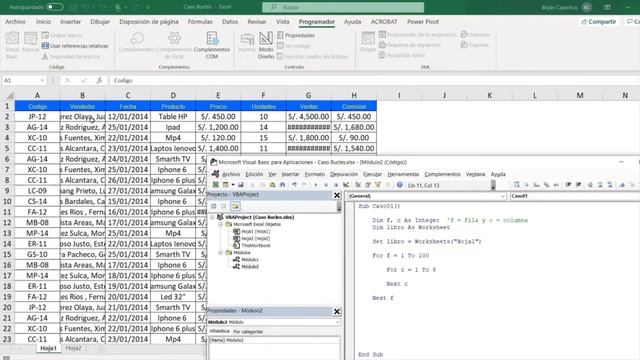Image resolution: width=640 pixels, height=360 pixels.
Task: Select Módulo1 in the project tree
Action: pos(246,260)
